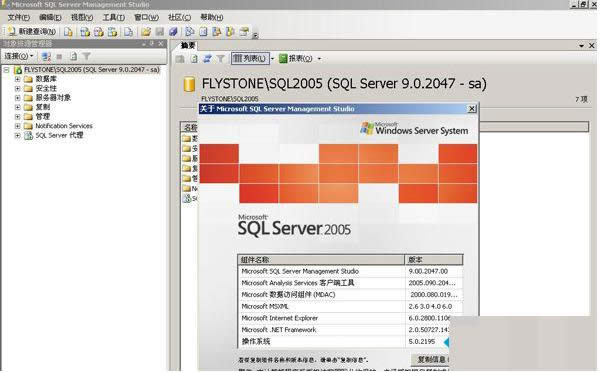Expand the SQL Server 代理 node

pyautogui.click(x=17, y=135)
